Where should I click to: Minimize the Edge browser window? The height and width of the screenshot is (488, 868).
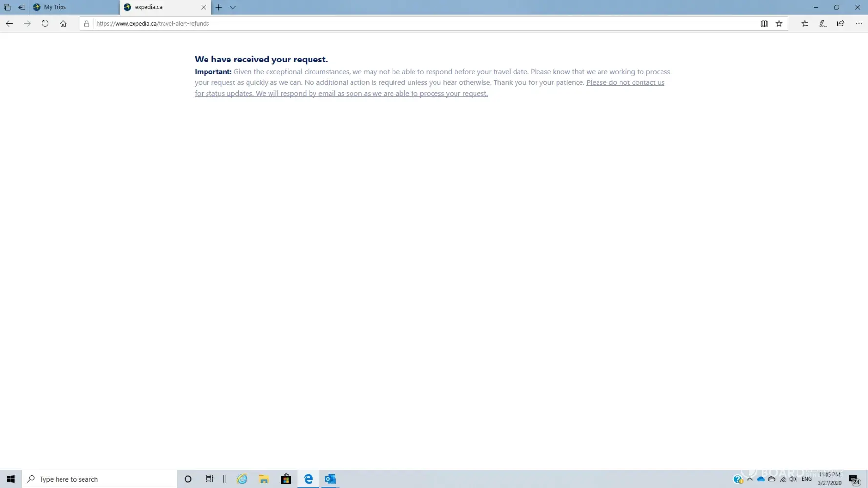816,7
